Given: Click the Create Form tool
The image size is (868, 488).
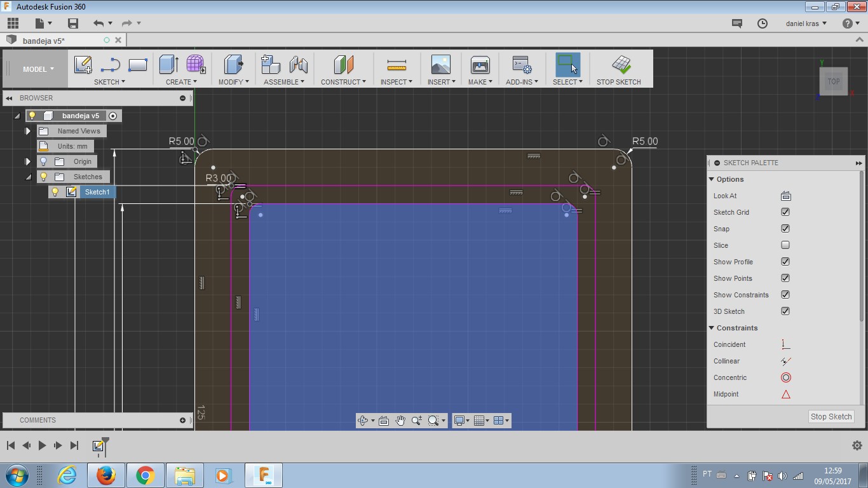Looking at the screenshot, I should [x=196, y=64].
